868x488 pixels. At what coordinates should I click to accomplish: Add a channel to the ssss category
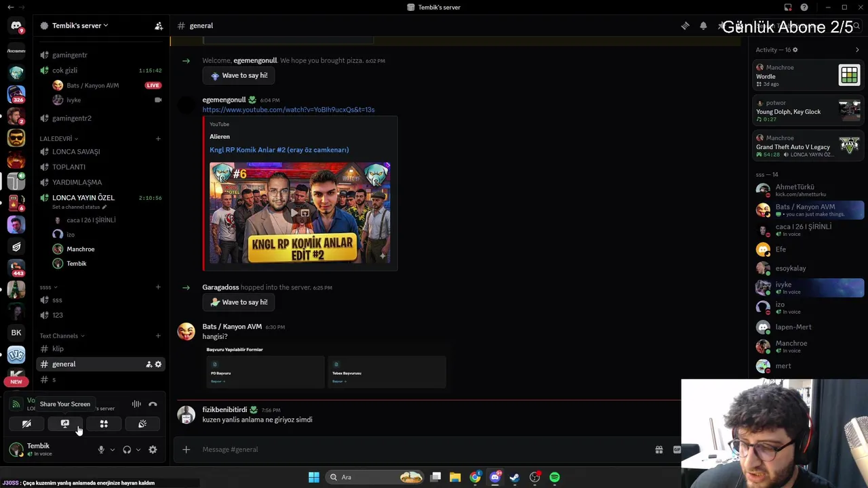pos(158,287)
